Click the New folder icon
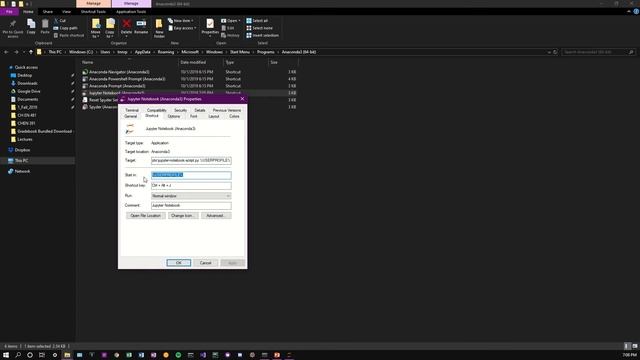Screen dimensions: 640x360 [x=159, y=28]
